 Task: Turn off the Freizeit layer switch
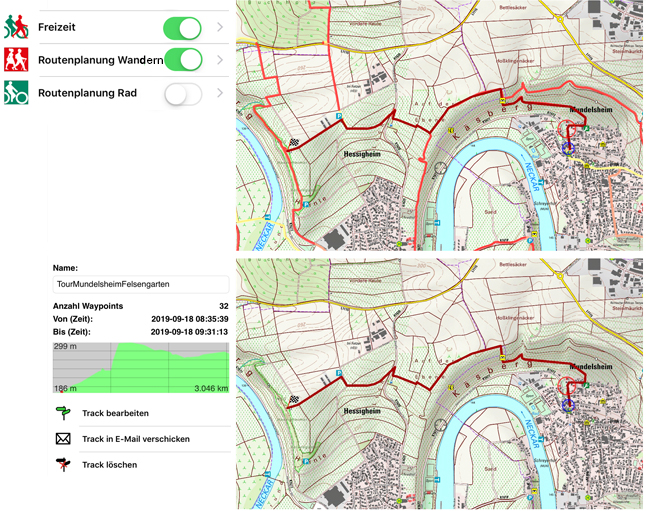182,28
